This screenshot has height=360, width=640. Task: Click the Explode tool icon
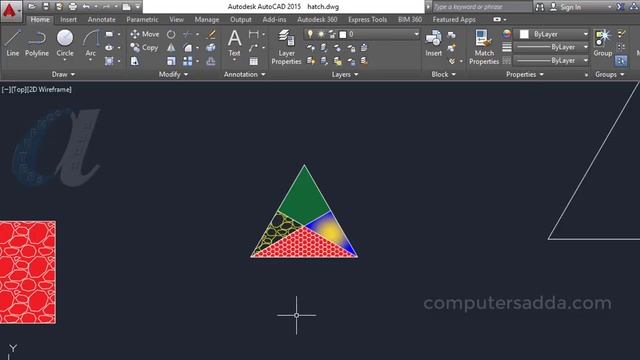coord(211,48)
